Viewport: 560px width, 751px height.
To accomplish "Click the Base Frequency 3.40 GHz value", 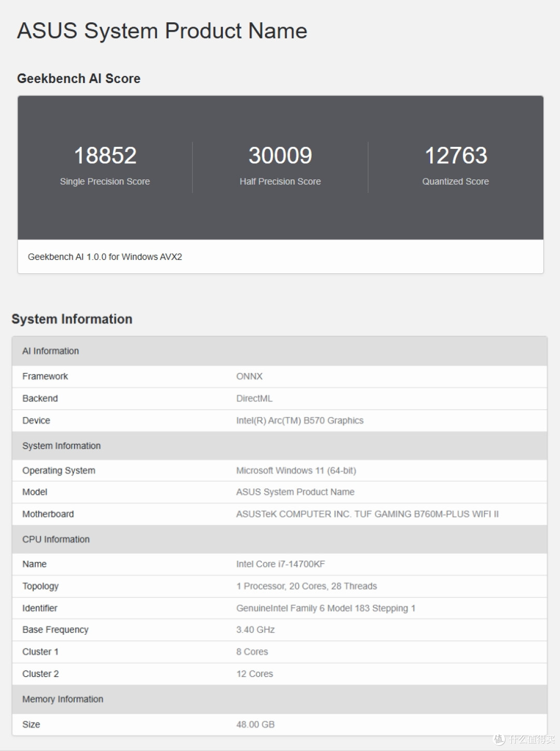I will [255, 630].
